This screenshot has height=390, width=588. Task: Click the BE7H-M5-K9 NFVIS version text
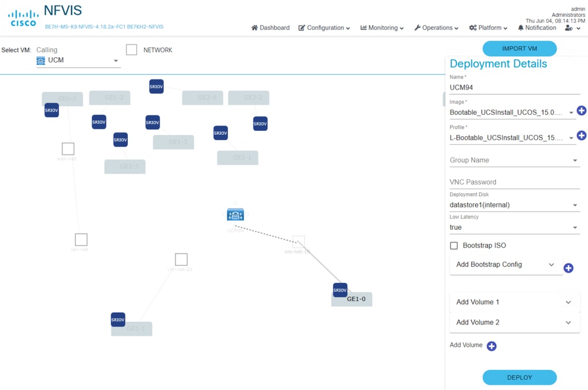click(104, 27)
